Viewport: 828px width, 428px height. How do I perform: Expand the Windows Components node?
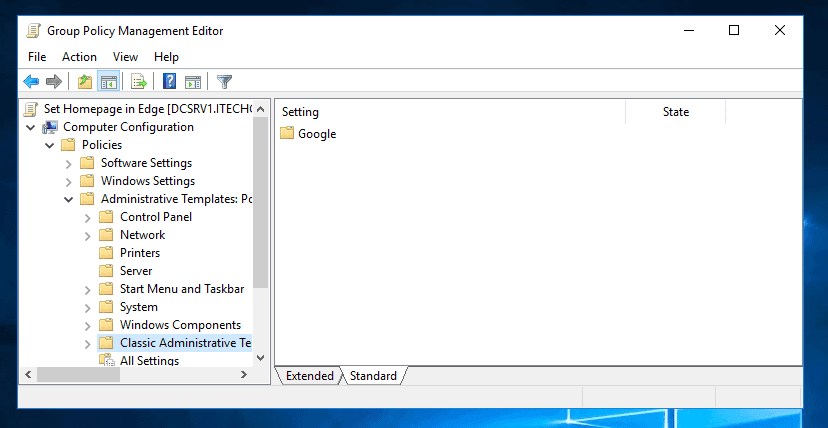pyautogui.click(x=88, y=326)
